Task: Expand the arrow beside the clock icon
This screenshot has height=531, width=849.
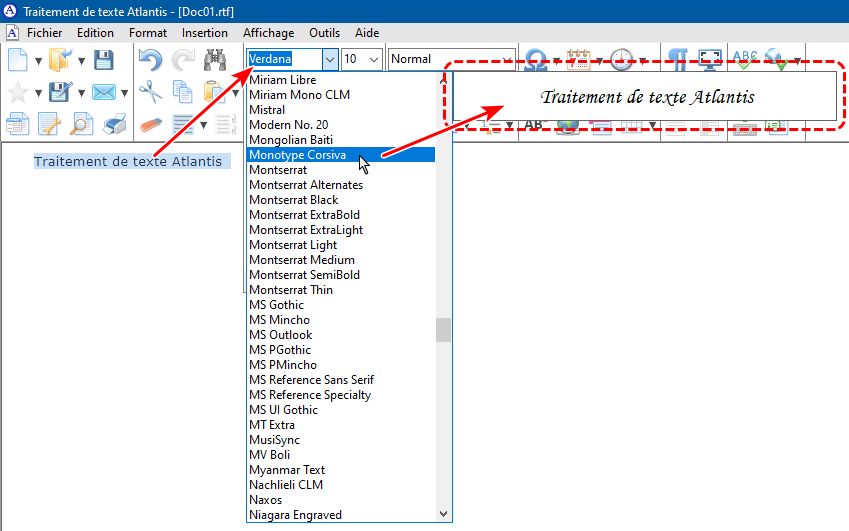Action: point(643,61)
